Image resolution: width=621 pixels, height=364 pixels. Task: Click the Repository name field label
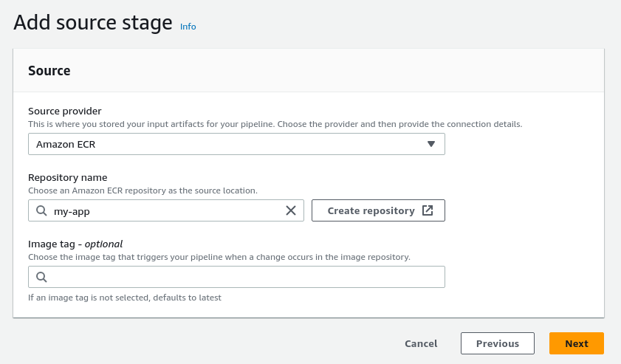(67, 177)
